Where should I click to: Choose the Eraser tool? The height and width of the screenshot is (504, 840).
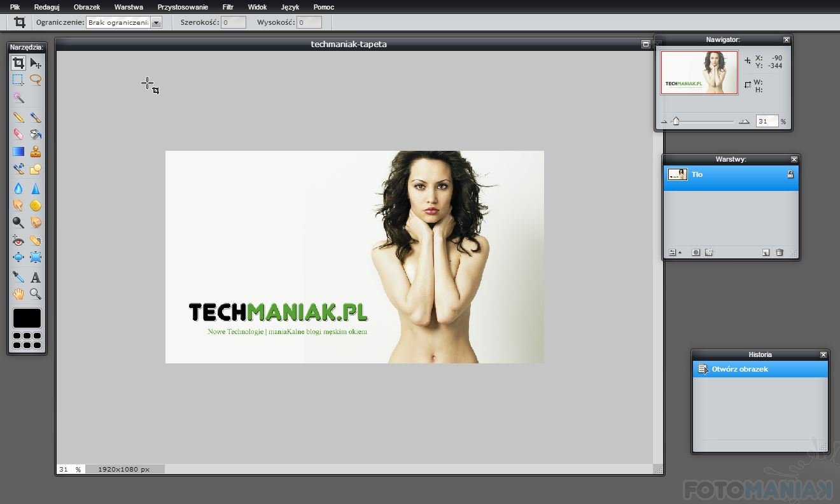(x=18, y=134)
